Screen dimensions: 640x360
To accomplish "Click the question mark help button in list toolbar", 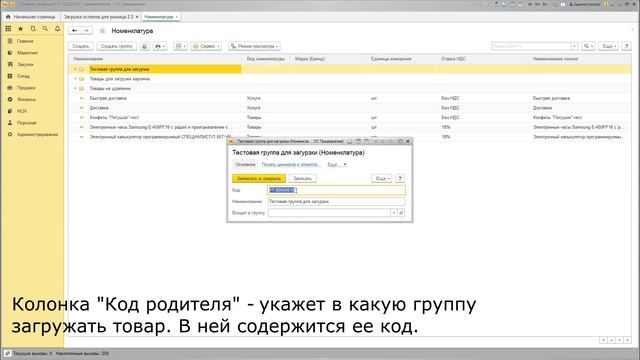I will (626, 46).
